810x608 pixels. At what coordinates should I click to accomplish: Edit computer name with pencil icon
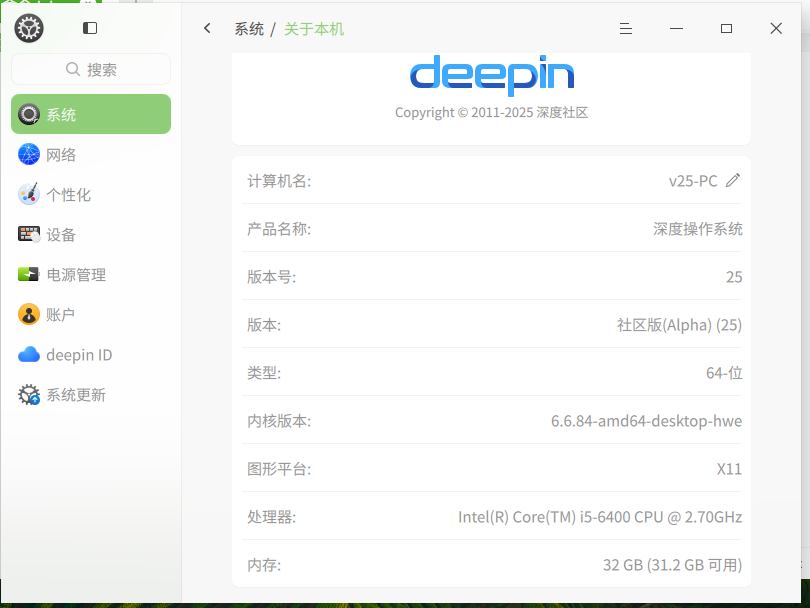[733, 180]
